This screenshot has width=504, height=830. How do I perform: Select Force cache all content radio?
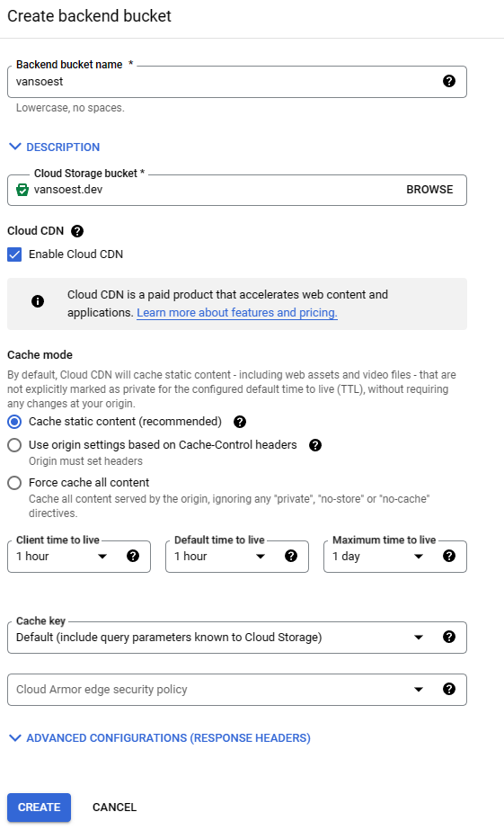point(14,483)
